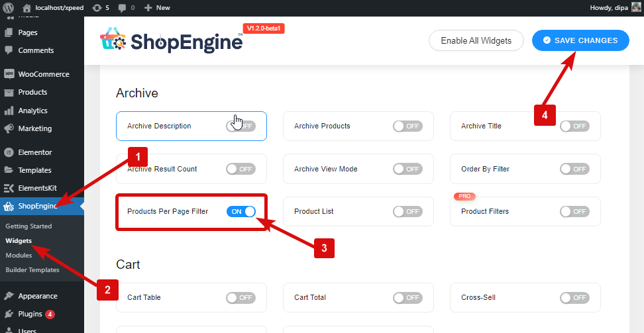Click the Products icon in sidebar

tap(9, 93)
